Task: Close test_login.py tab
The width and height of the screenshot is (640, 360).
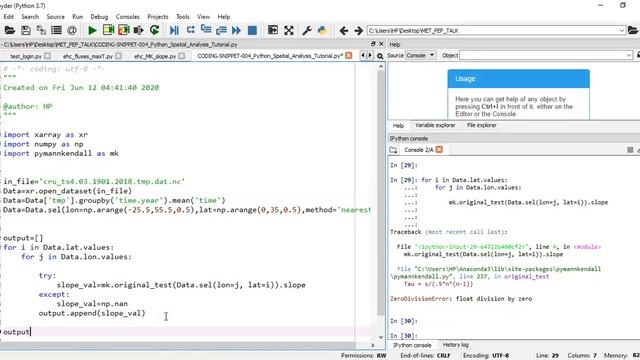Action: (47, 56)
